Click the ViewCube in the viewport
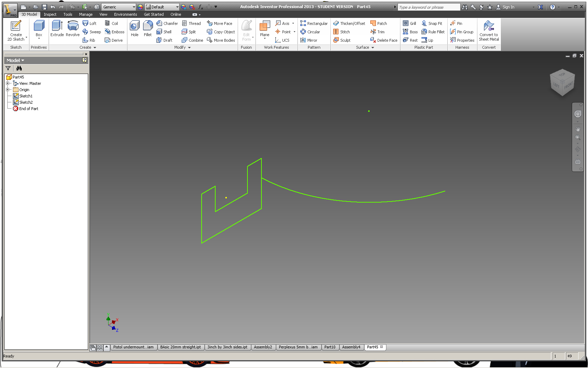The height and width of the screenshot is (368, 588). [562, 82]
